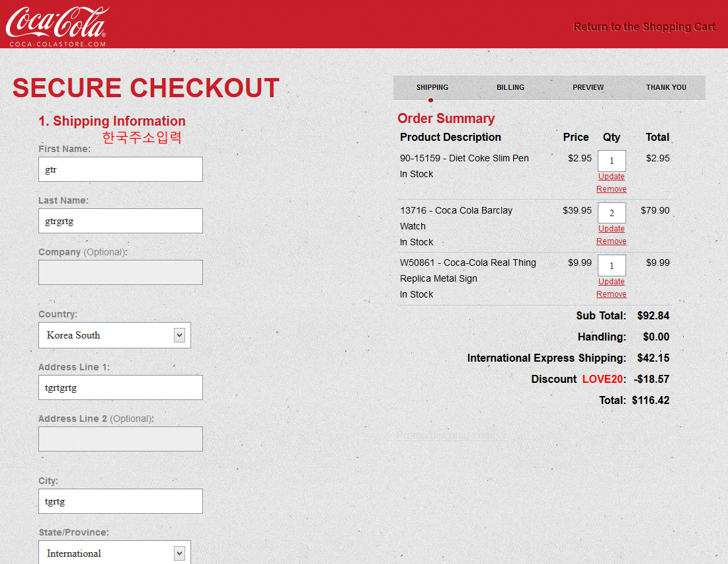Remove the Coca Cola Barclay Watch

611,241
